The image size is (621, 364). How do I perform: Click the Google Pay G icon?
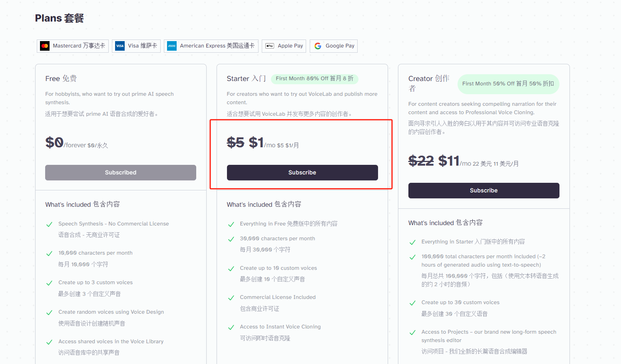(318, 46)
